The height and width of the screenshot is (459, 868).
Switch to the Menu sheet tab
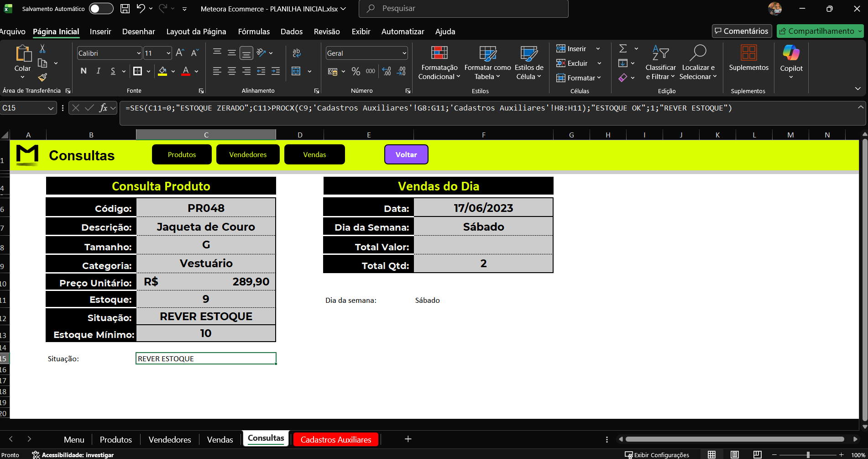[x=74, y=439]
